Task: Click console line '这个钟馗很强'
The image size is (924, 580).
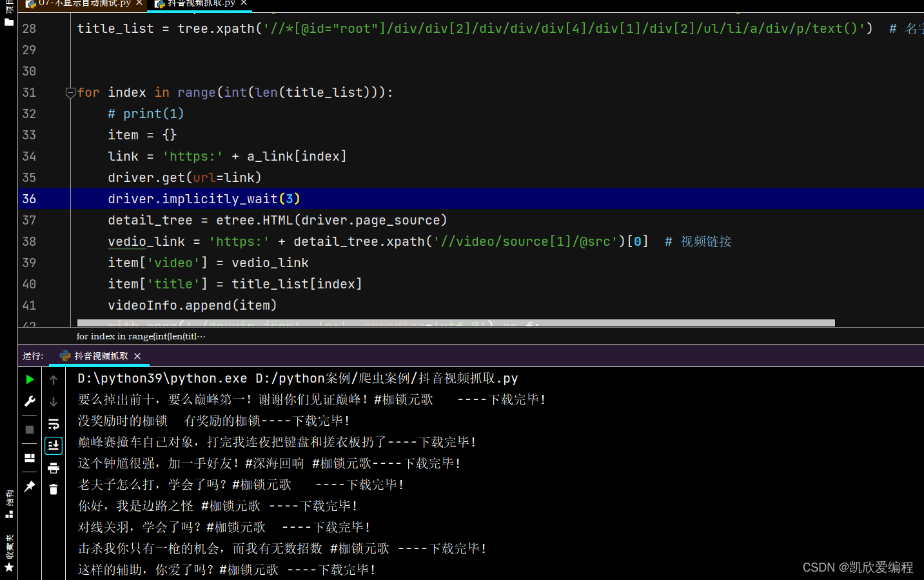Action: pos(269,463)
